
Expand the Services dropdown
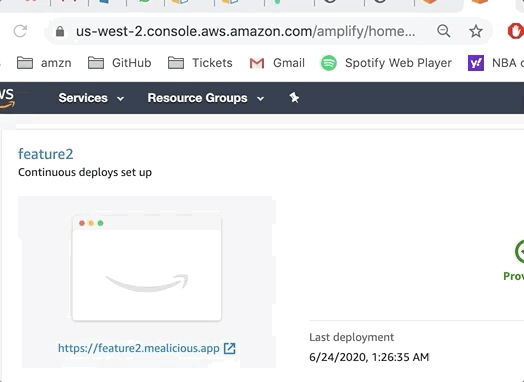tap(91, 98)
